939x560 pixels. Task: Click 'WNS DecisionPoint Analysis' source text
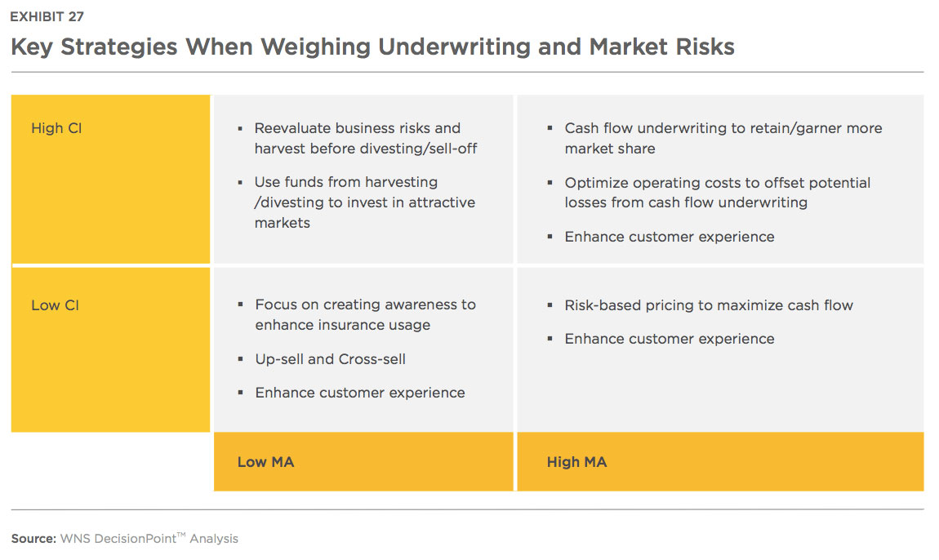tap(149, 539)
